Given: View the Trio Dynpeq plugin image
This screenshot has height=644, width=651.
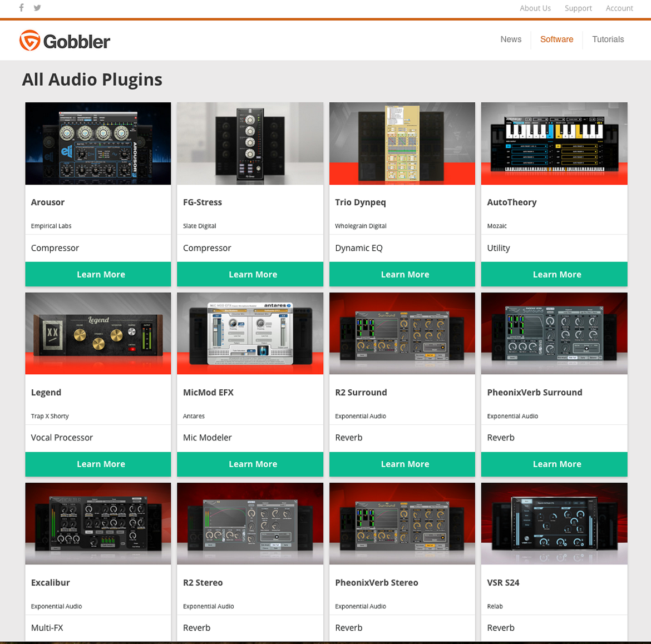Looking at the screenshot, I should (402, 143).
